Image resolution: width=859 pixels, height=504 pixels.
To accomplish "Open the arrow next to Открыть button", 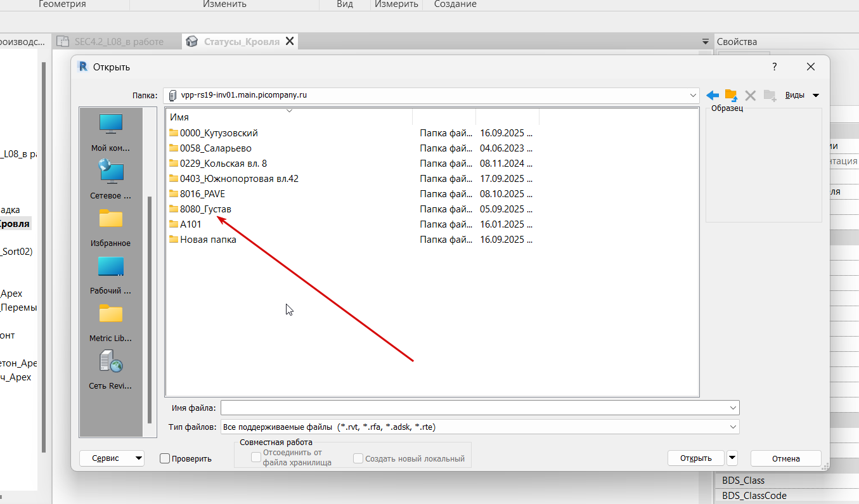I will coord(732,458).
